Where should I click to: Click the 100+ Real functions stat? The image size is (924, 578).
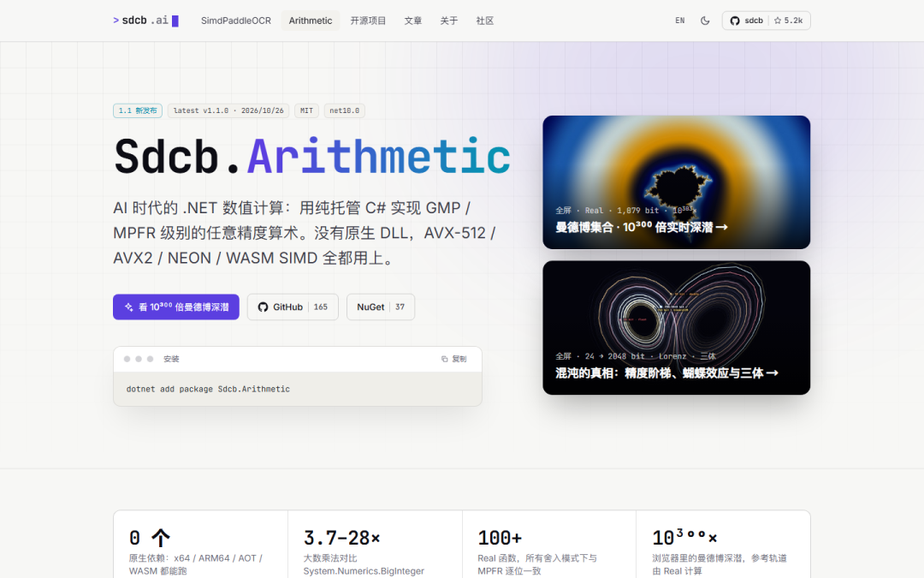click(x=549, y=545)
